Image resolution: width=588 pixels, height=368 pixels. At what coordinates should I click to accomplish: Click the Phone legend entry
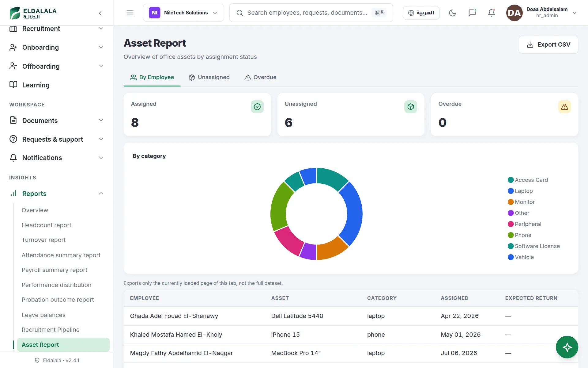520,235
